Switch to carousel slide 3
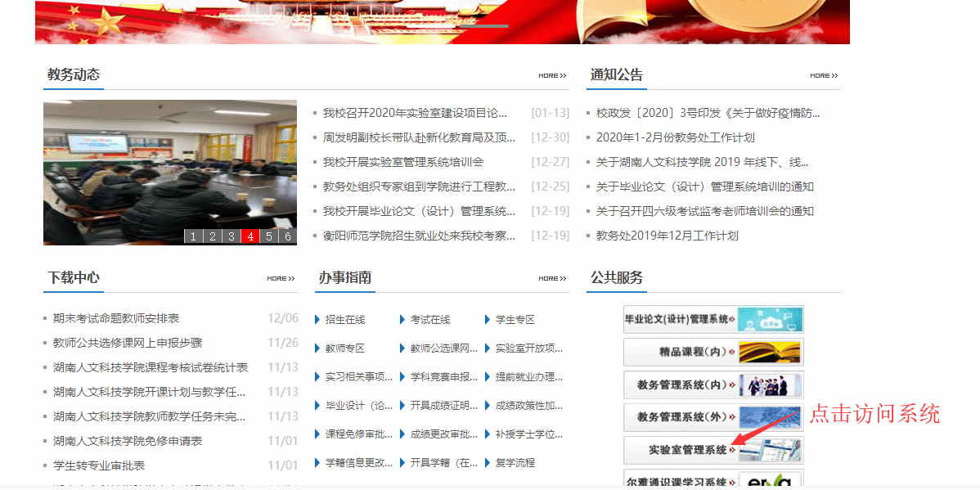This screenshot has width=980, height=490. point(232,236)
